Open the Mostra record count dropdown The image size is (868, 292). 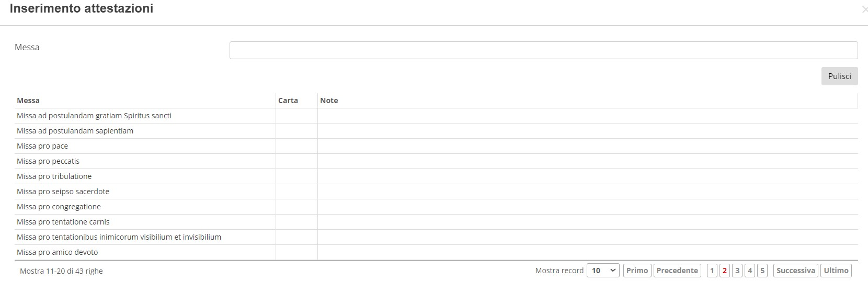click(x=603, y=271)
